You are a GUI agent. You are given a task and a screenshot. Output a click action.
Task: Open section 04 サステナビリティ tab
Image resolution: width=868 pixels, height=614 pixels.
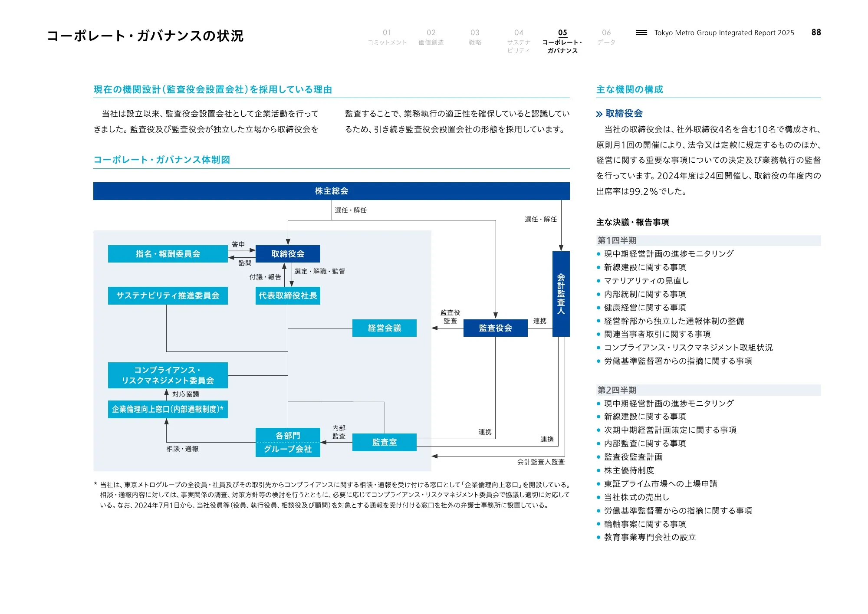pyautogui.click(x=519, y=41)
